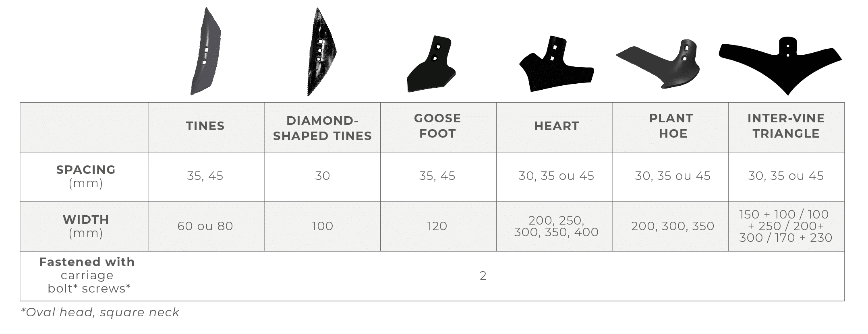Click the INTER-VINE TRIANGLE column header
Screen dimensions: 868x334
tap(786, 126)
